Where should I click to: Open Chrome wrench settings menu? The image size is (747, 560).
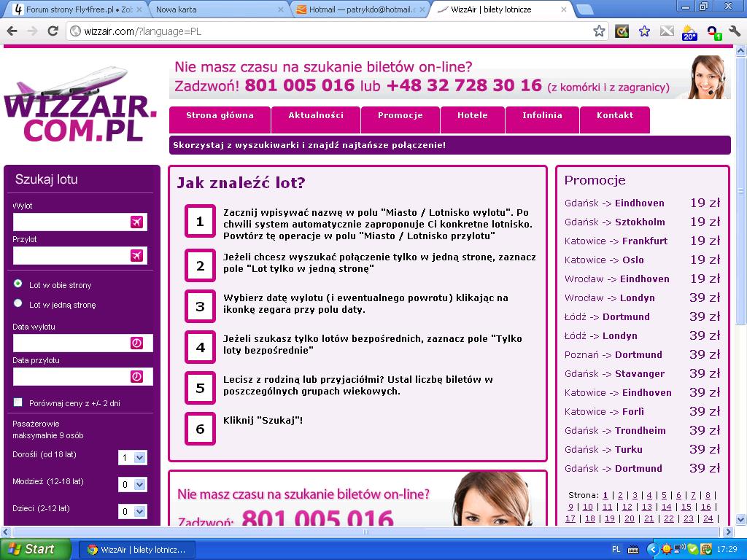coord(735,31)
